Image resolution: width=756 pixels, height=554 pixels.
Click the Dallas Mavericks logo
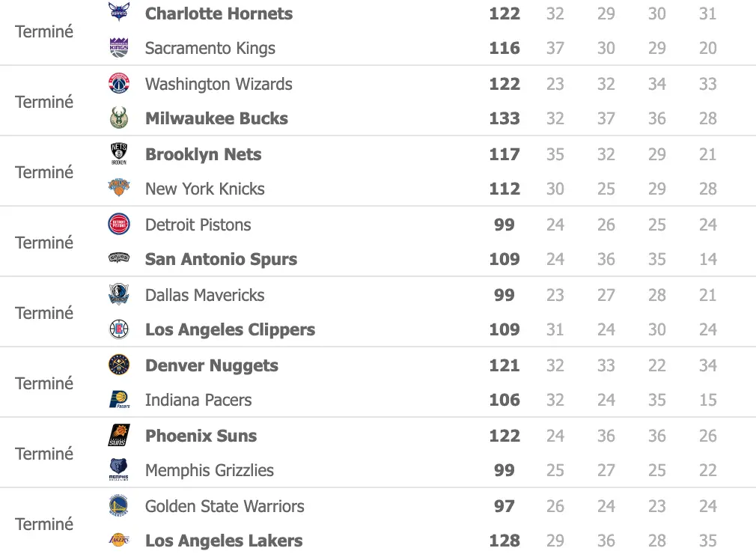click(x=119, y=295)
